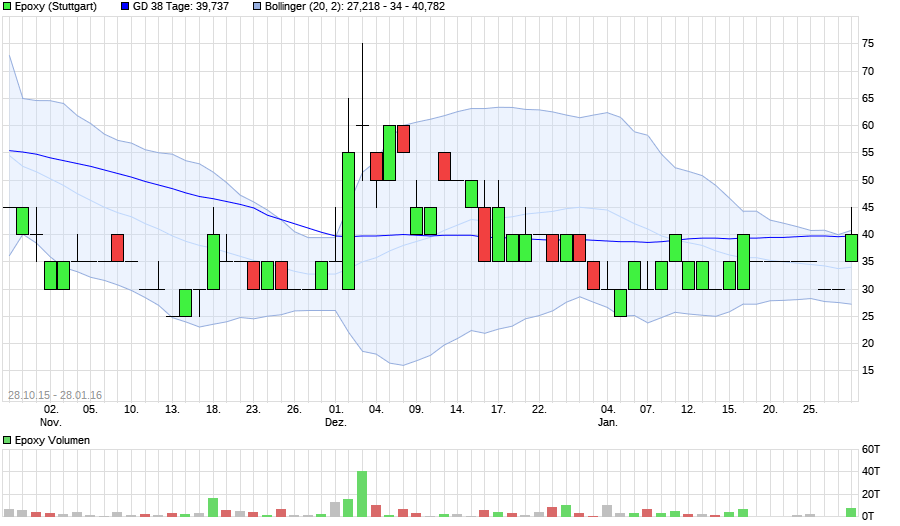Image resolution: width=900 pixels, height=526 pixels.
Task: Click the date axis label 25.
Action: coord(810,409)
